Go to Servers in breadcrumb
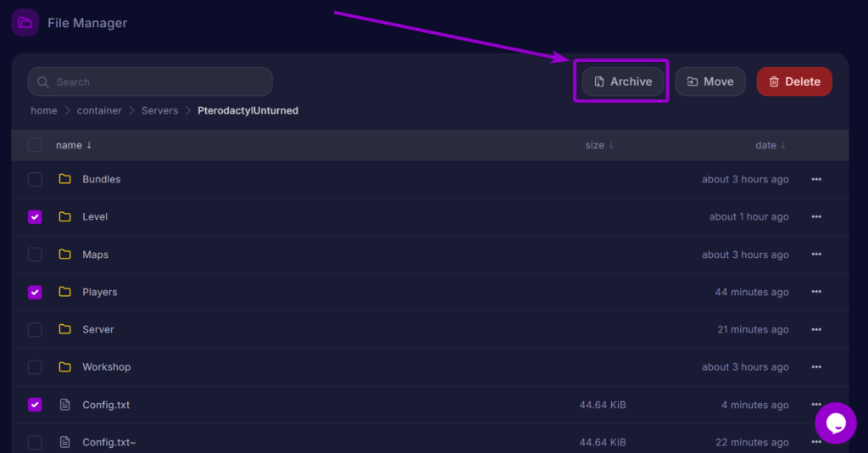This screenshot has height=453, width=868. click(159, 110)
